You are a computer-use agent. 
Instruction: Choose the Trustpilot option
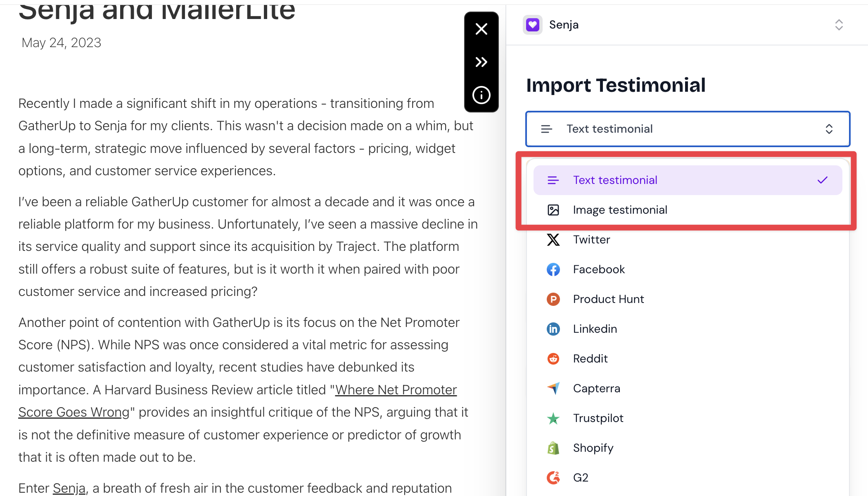(x=598, y=418)
